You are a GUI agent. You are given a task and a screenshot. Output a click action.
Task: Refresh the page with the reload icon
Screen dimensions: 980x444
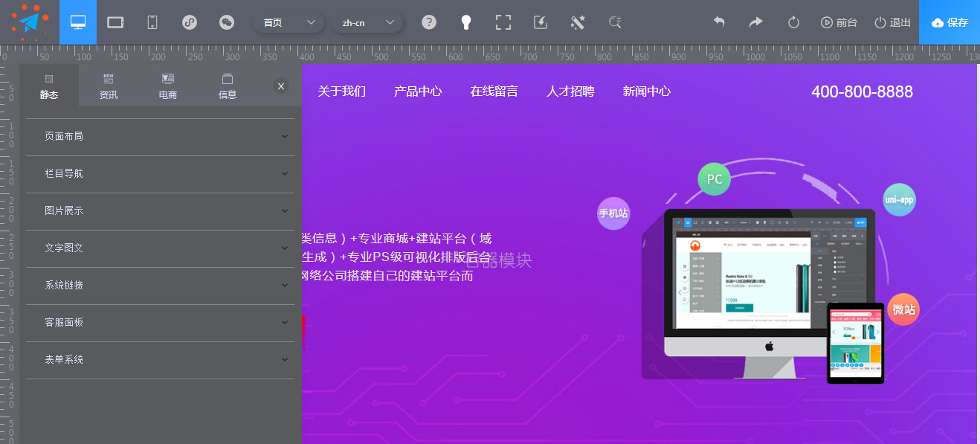click(x=793, y=22)
